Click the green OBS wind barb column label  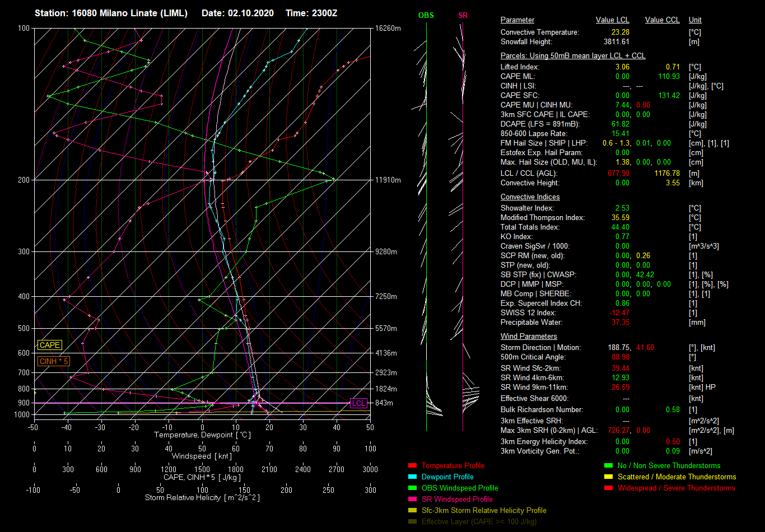426,15
